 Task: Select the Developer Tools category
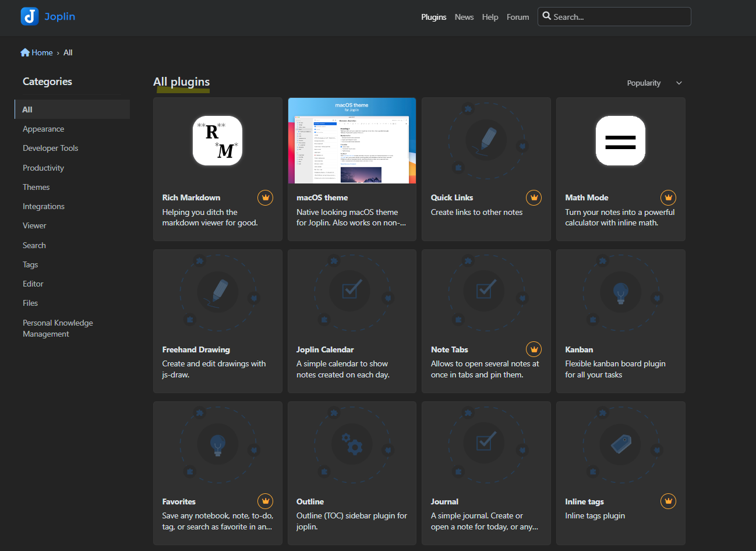50,148
